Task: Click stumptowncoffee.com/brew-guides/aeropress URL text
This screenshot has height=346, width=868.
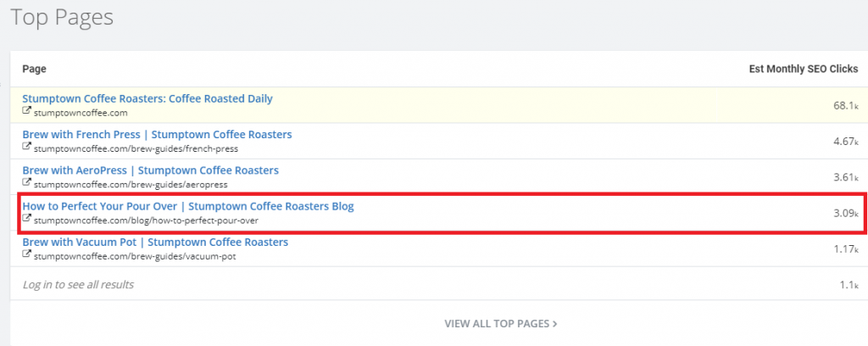Action: (x=131, y=184)
